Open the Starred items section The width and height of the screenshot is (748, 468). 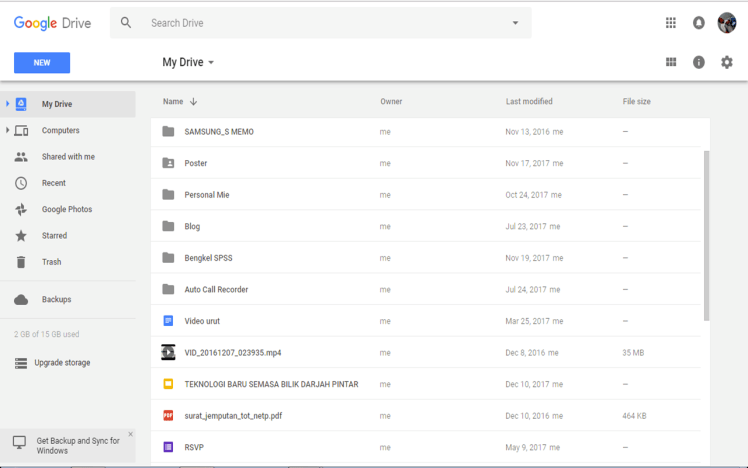coord(54,236)
